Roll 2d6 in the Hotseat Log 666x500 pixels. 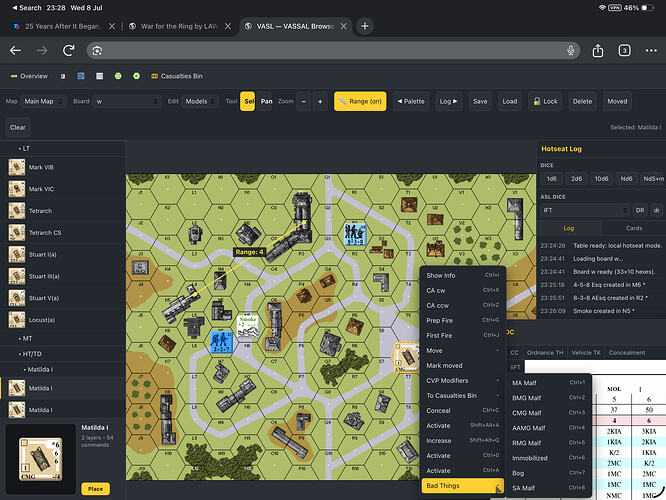click(576, 179)
